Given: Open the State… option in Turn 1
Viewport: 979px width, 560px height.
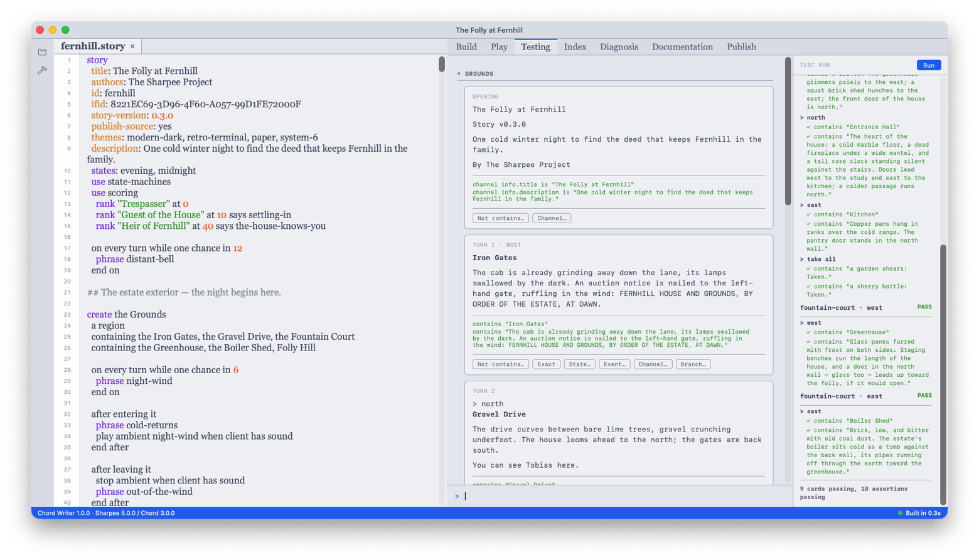Looking at the screenshot, I should [579, 364].
